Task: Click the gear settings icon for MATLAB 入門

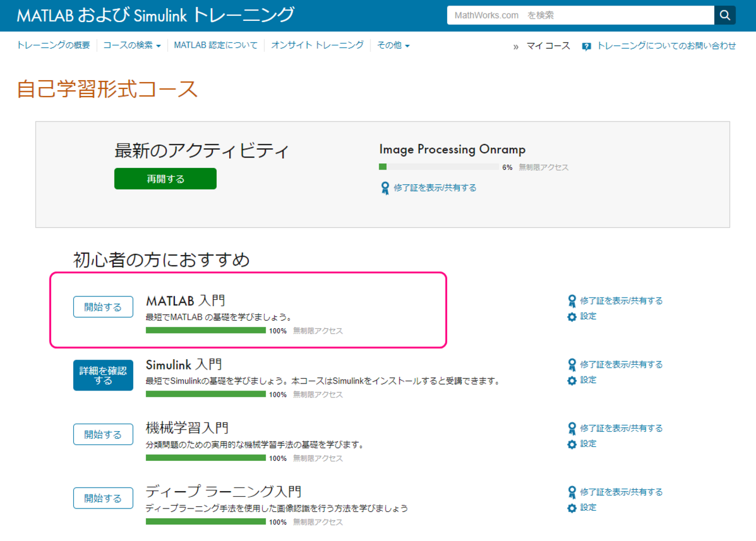Action: [572, 317]
